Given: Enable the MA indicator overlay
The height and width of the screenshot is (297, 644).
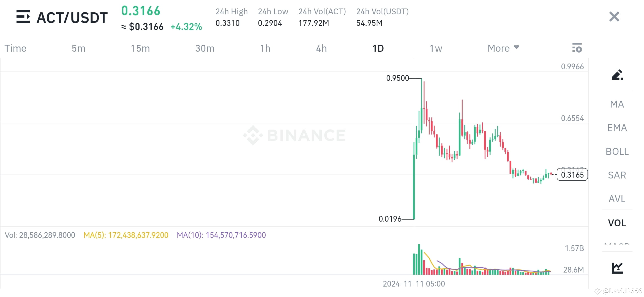Looking at the screenshot, I should pyautogui.click(x=617, y=104).
